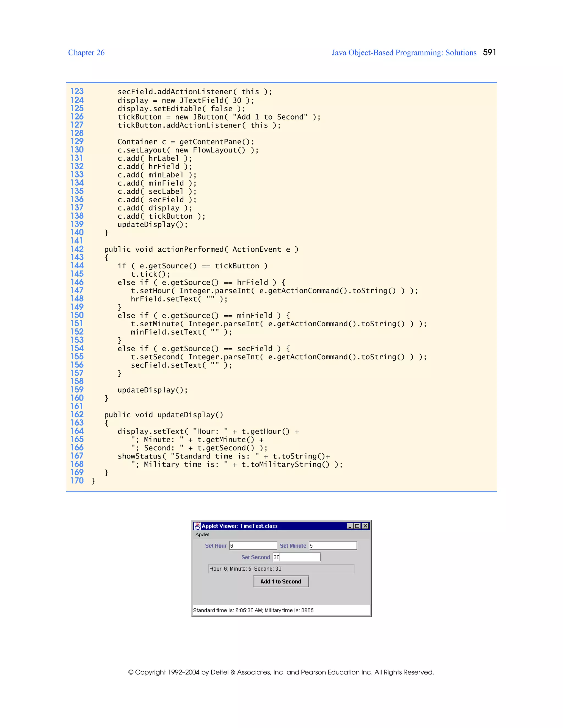
Task: Click the Set Minute label
Action: (293, 546)
